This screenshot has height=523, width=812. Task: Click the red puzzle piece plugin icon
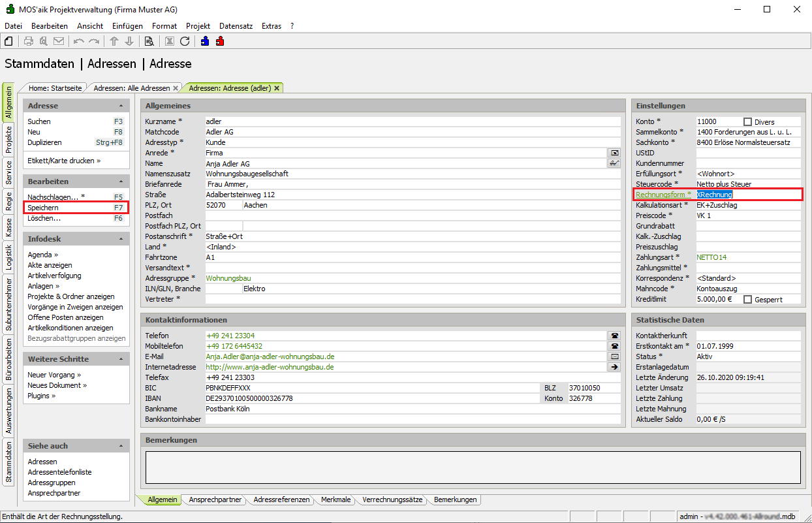(x=220, y=41)
